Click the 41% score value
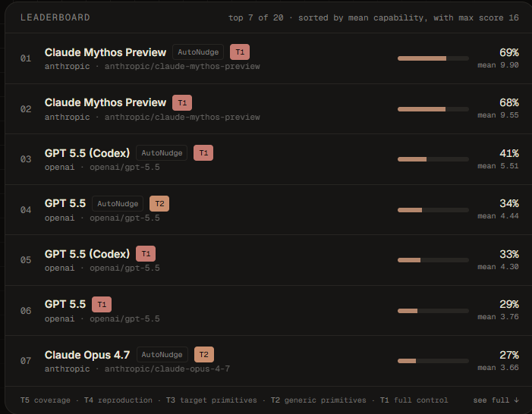This screenshot has width=532, height=414. coord(509,153)
